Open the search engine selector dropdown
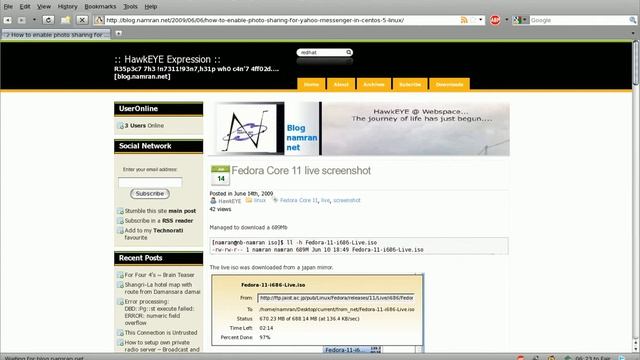Image resolution: width=640 pixels, height=360 pixels. [x=520, y=20]
